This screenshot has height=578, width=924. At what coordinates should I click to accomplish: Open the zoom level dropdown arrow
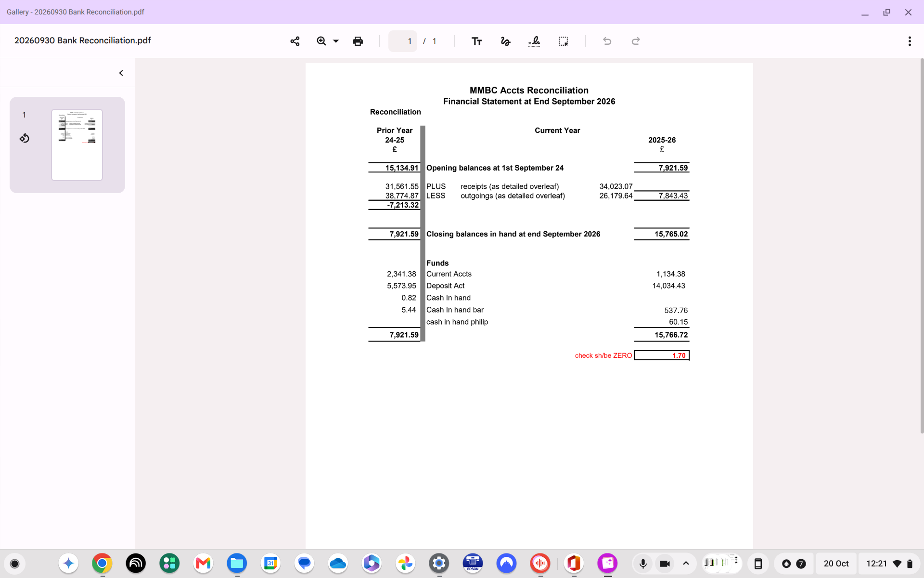click(x=336, y=41)
